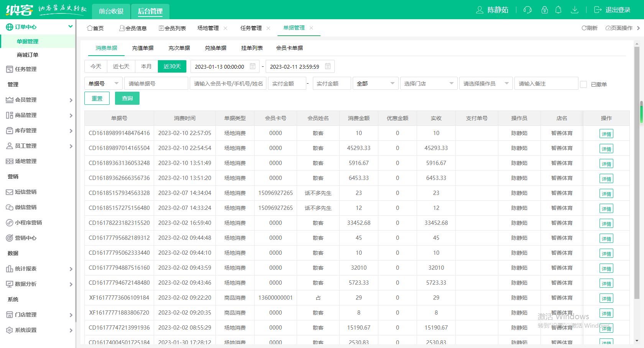This screenshot has width=644, height=348.
Task: Click the download icon in the top bar
Action: [575, 10]
